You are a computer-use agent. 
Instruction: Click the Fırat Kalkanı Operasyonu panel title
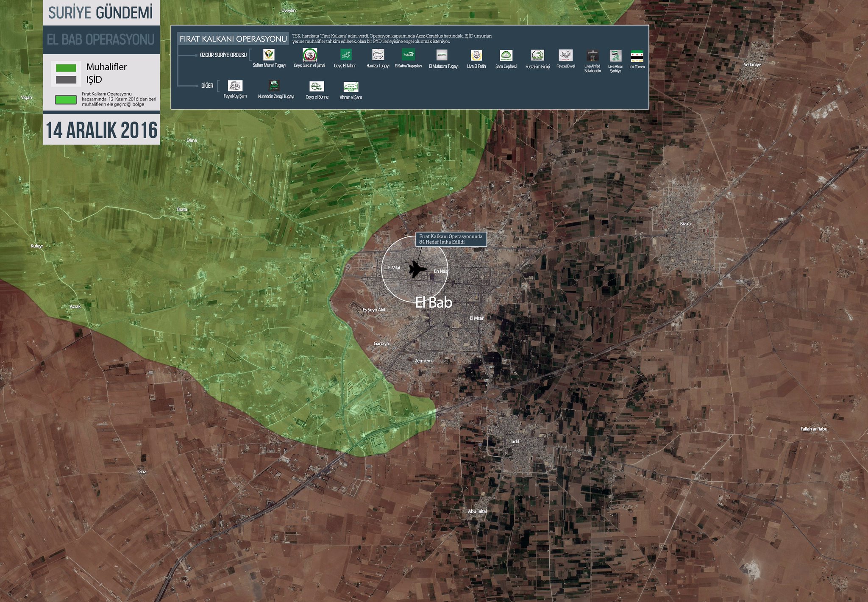(x=233, y=39)
